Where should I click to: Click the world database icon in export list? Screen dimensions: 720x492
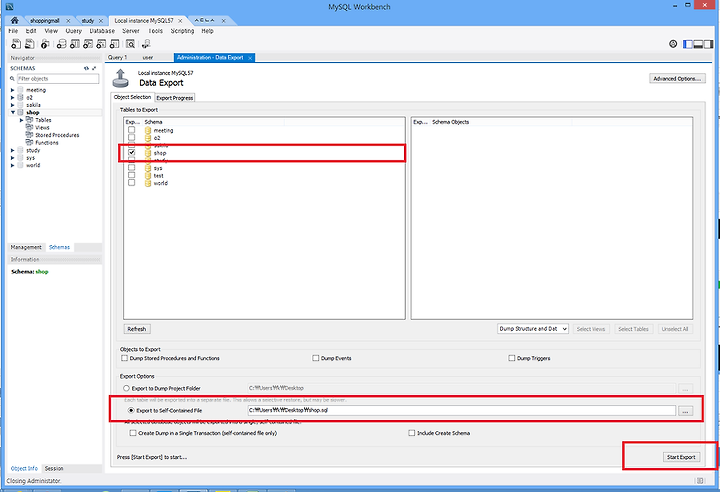pyautogui.click(x=148, y=183)
